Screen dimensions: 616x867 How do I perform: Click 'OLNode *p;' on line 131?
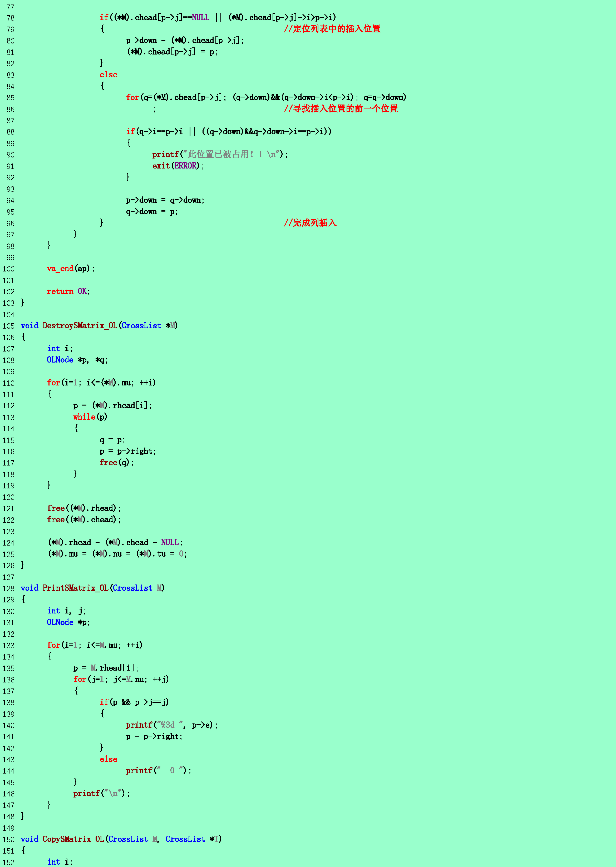69,622
